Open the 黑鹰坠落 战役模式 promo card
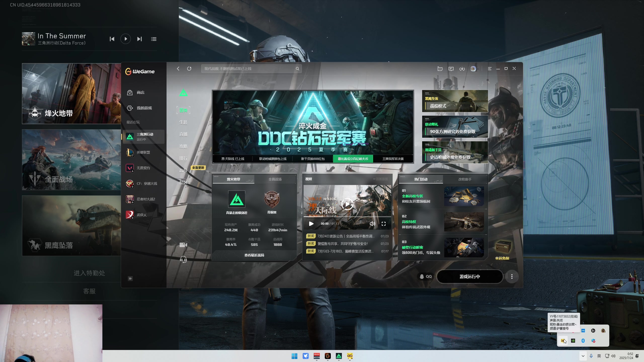Image resolution: width=644 pixels, height=362 pixels. point(455,101)
